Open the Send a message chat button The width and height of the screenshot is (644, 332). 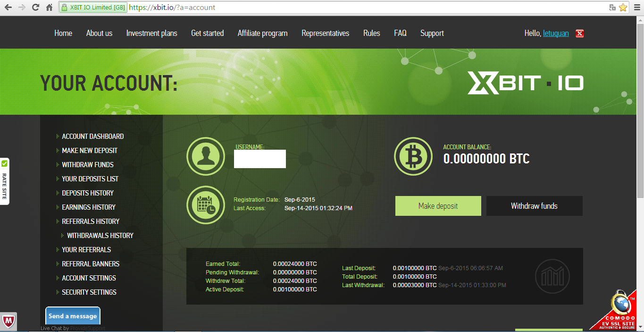(73, 316)
